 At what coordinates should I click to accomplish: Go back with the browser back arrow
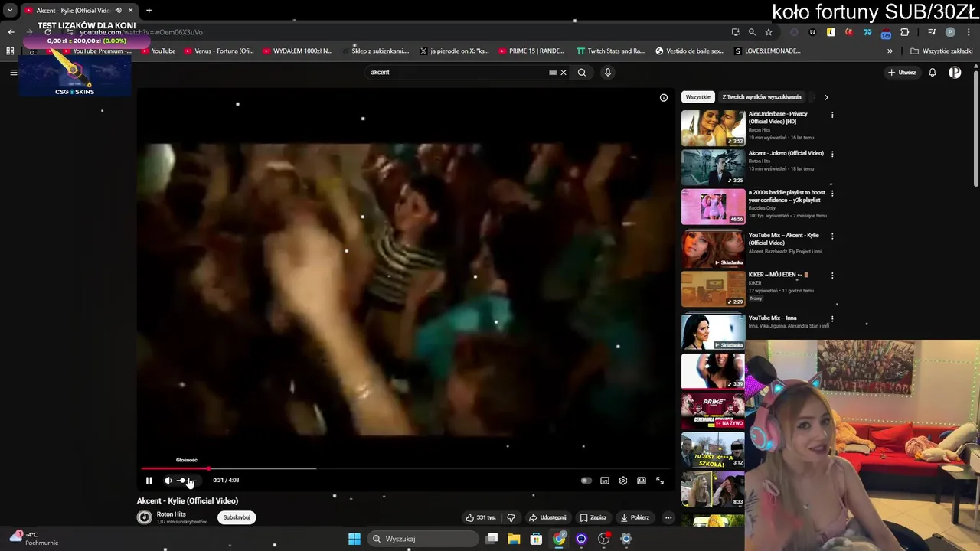(11, 32)
